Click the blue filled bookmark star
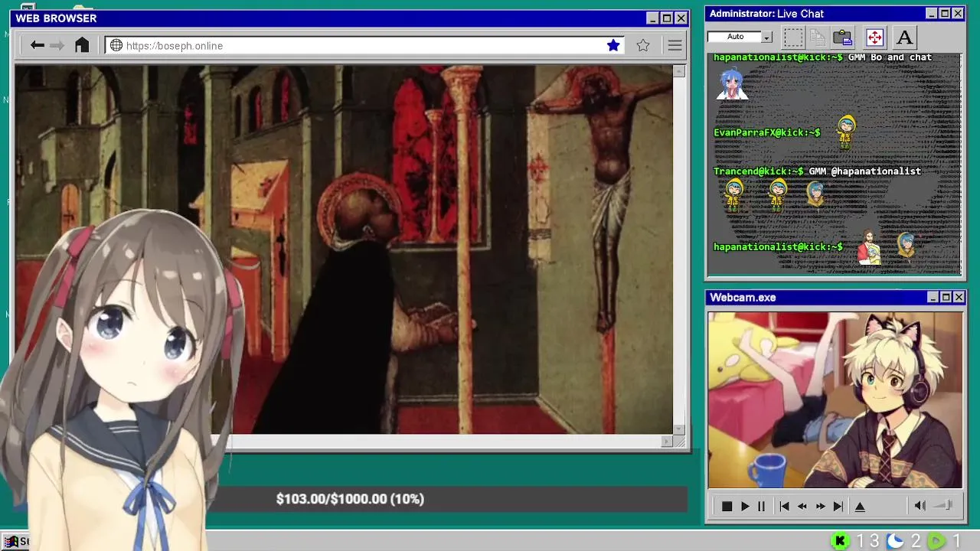980x551 pixels. point(613,45)
